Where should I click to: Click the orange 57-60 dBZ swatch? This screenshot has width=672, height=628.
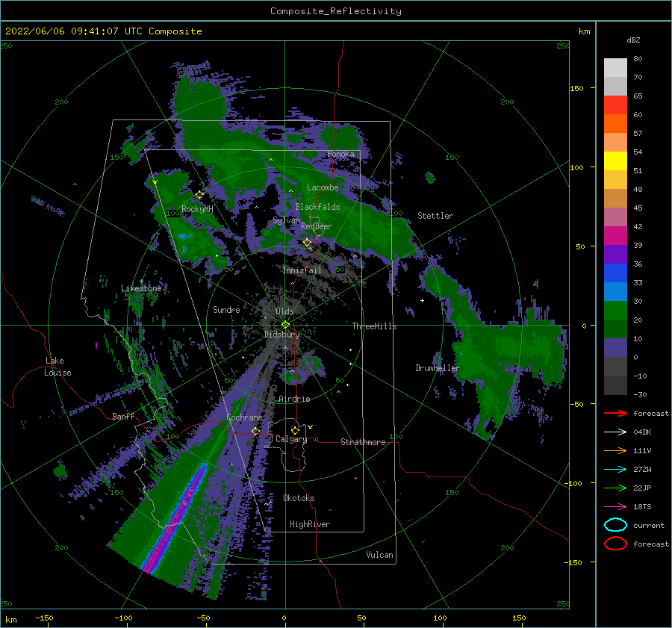(615, 123)
